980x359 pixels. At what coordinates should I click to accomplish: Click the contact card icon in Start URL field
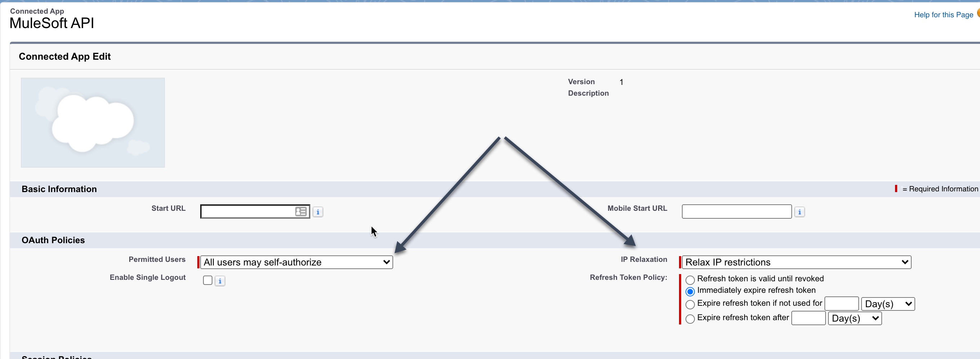point(301,212)
